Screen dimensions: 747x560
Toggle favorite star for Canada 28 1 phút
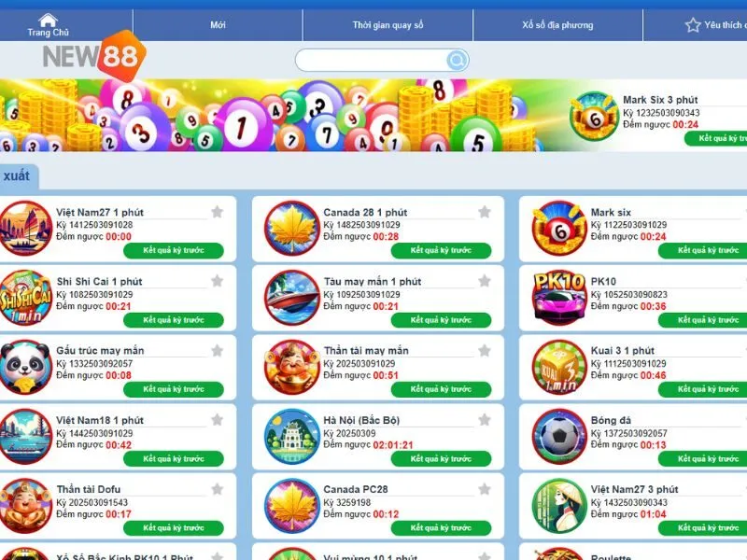(485, 212)
